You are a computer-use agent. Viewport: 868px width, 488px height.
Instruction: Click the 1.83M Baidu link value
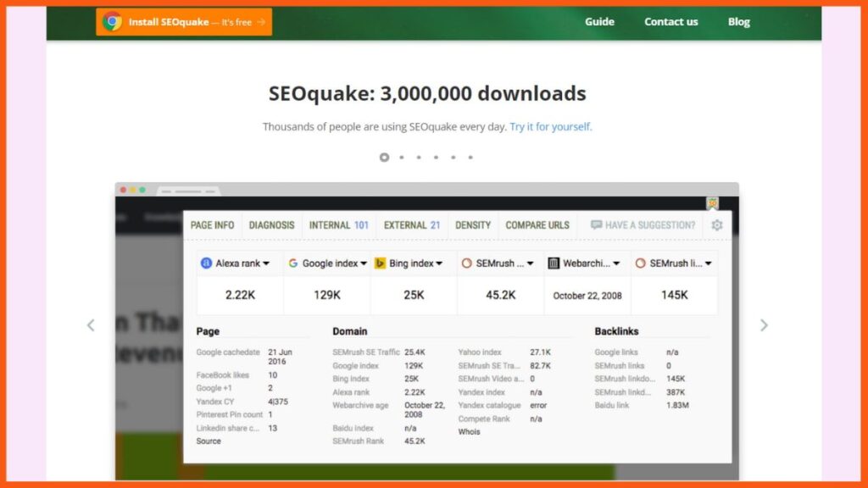(x=677, y=406)
